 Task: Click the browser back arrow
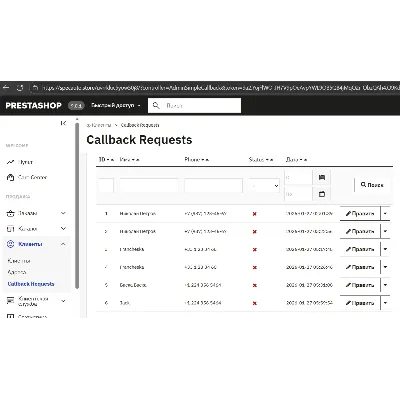point(6,88)
